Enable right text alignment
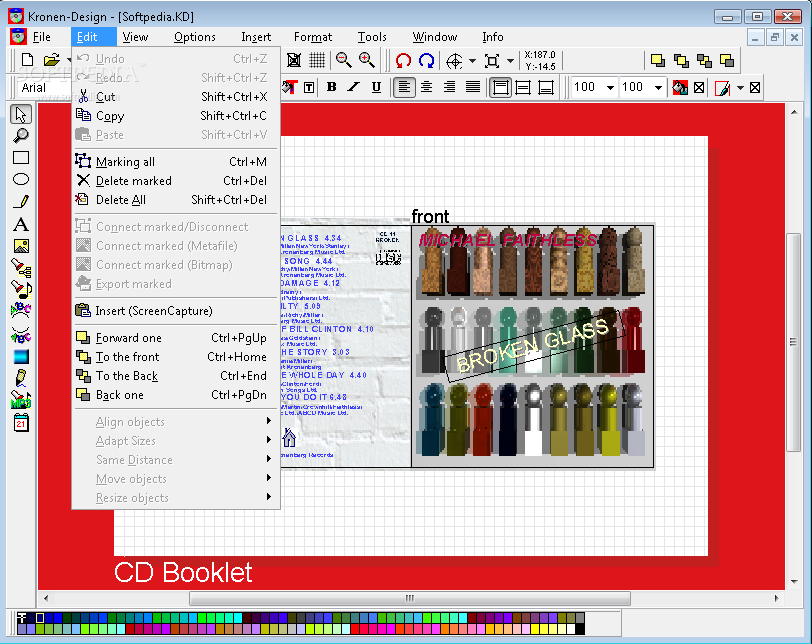 point(450,87)
